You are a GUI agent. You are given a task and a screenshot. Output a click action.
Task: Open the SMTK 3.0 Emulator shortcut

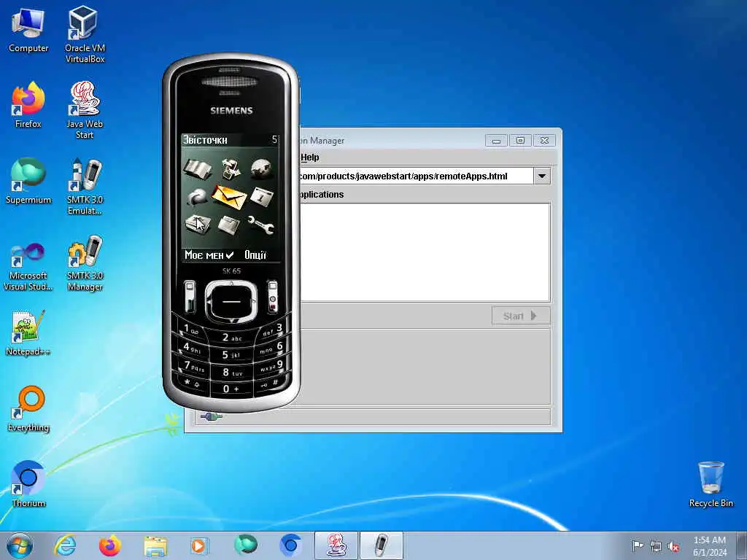click(x=85, y=186)
